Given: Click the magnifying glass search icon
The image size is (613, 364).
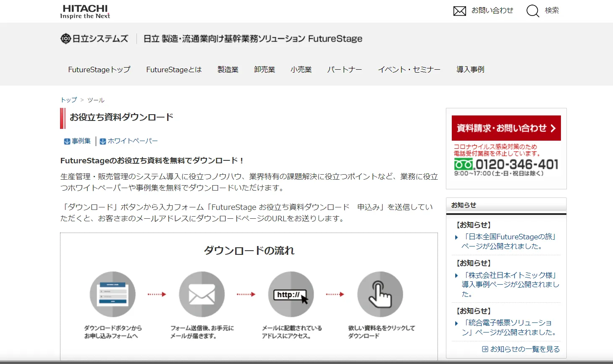Looking at the screenshot, I should [533, 11].
